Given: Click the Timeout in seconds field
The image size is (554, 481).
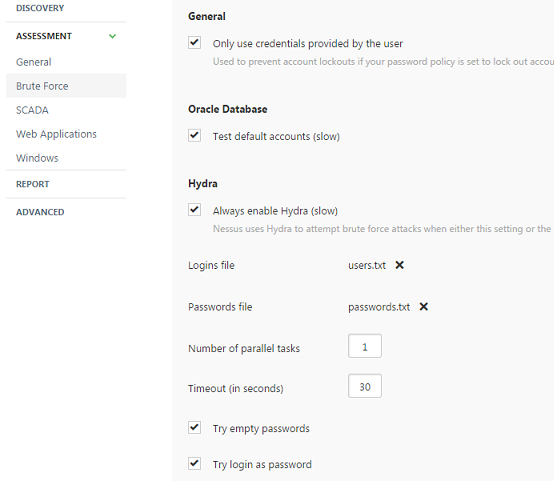Looking at the screenshot, I should 365,386.
